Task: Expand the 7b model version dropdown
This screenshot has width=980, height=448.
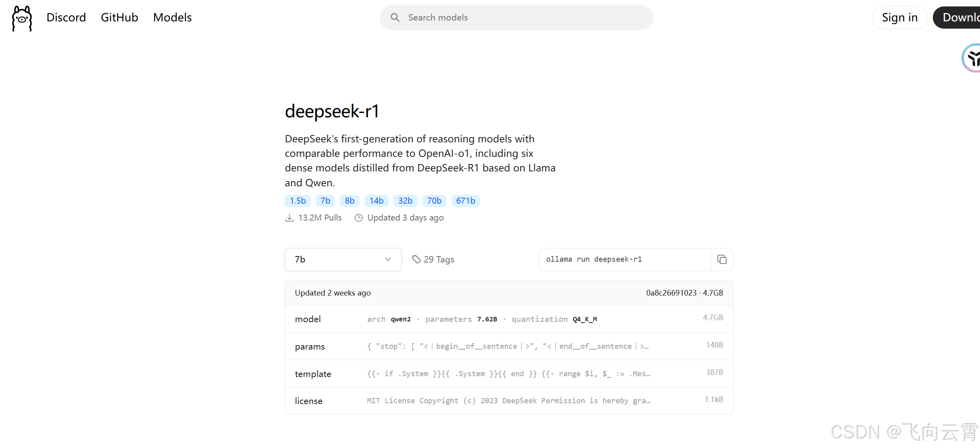Action: pos(343,259)
